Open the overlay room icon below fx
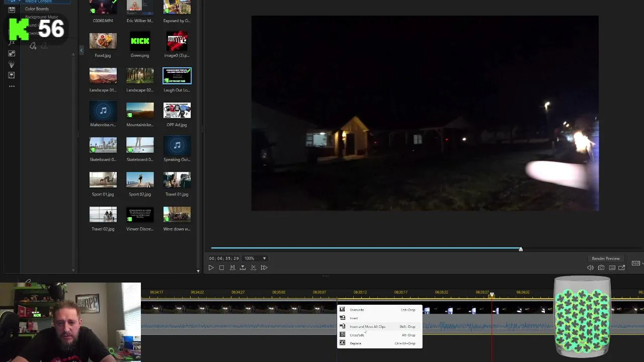Image resolution: width=644 pixels, height=362 pixels. (x=12, y=53)
